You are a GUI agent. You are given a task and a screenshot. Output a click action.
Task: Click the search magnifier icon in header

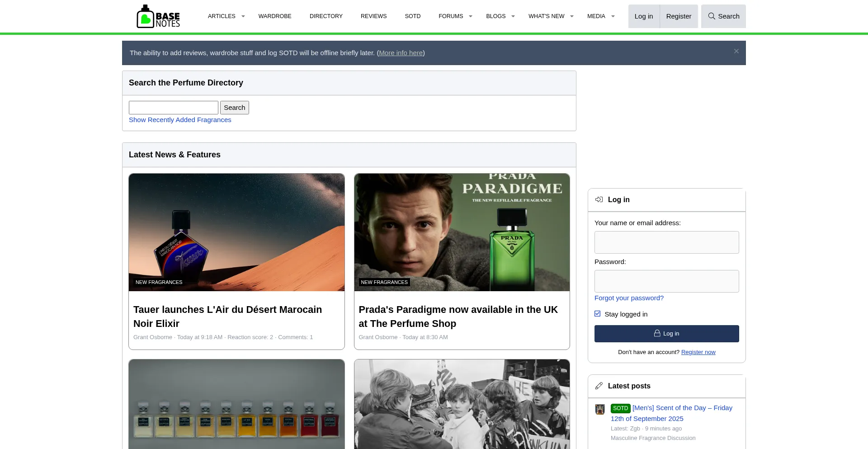coord(712,16)
